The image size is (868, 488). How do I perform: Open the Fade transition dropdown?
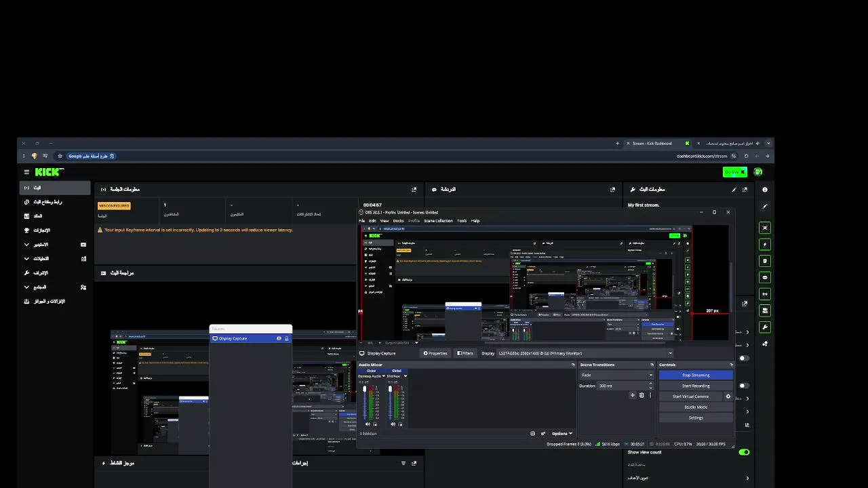click(616, 375)
